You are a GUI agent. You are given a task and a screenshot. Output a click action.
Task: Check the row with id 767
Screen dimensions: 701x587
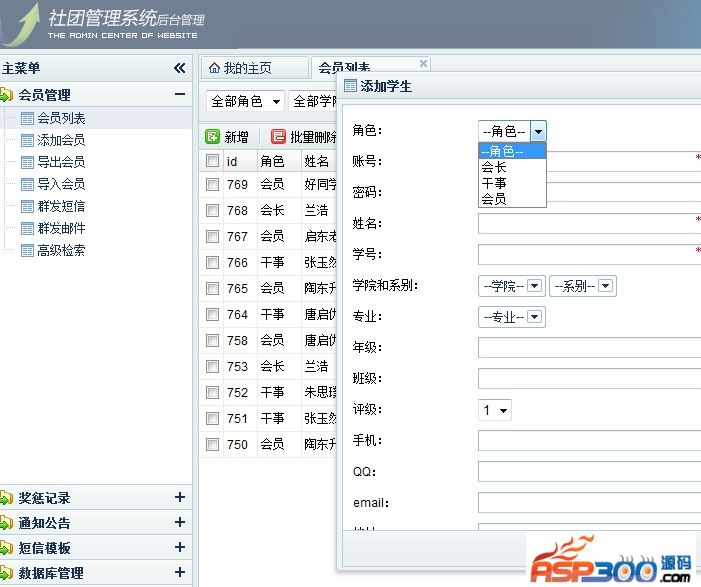click(212, 236)
